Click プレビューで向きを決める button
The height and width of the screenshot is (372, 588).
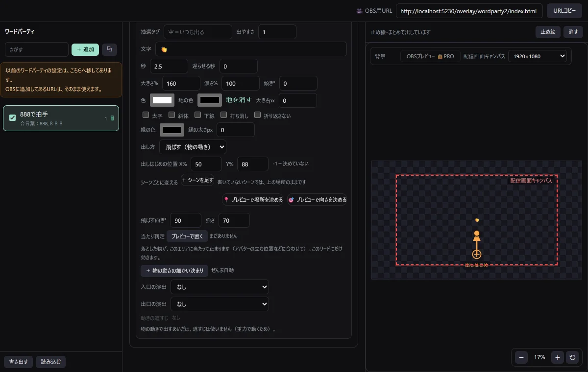317,200
